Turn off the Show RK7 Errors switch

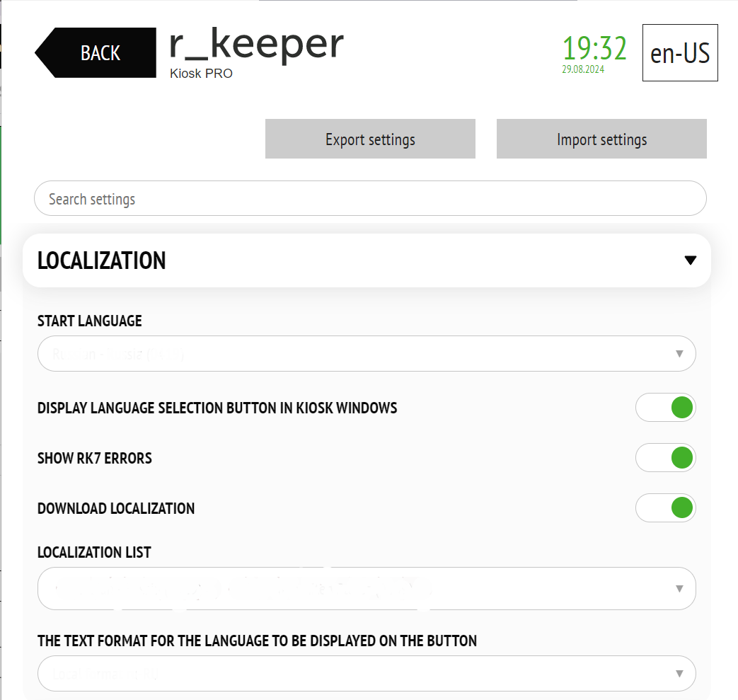point(666,457)
